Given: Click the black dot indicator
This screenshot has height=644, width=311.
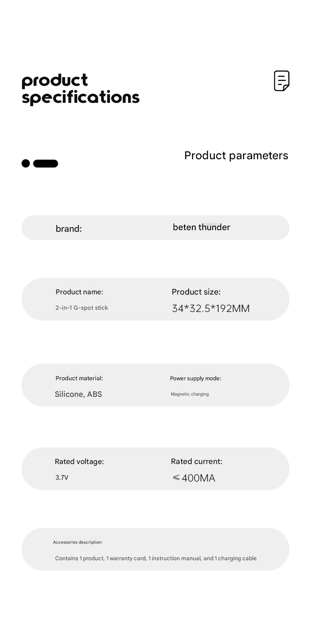Looking at the screenshot, I should (26, 163).
